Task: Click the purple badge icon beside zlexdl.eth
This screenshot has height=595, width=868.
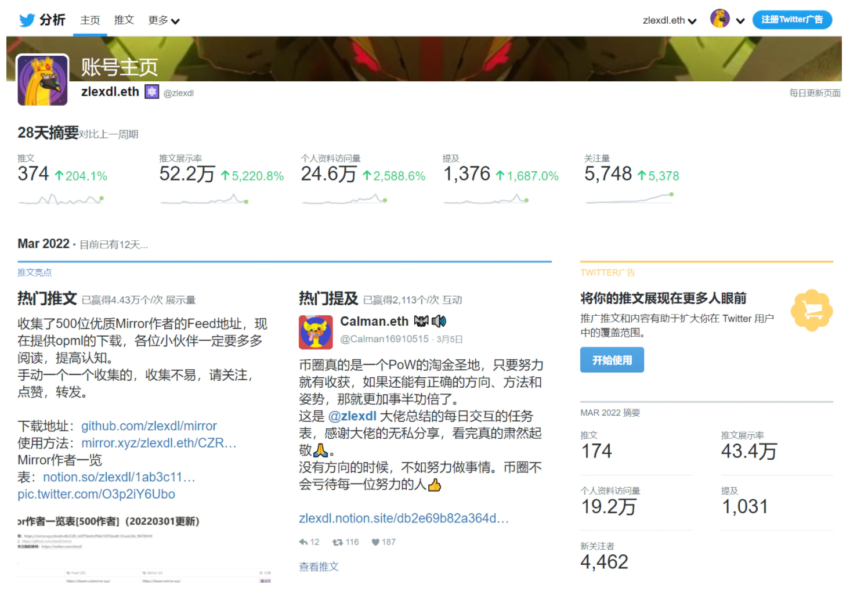Action: 152,92
